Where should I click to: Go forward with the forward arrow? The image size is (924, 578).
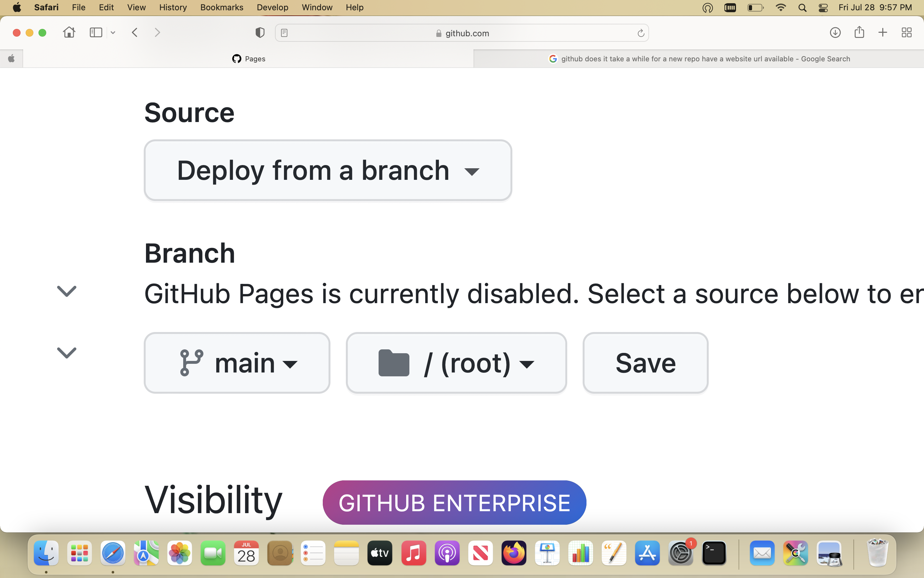pos(157,33)
